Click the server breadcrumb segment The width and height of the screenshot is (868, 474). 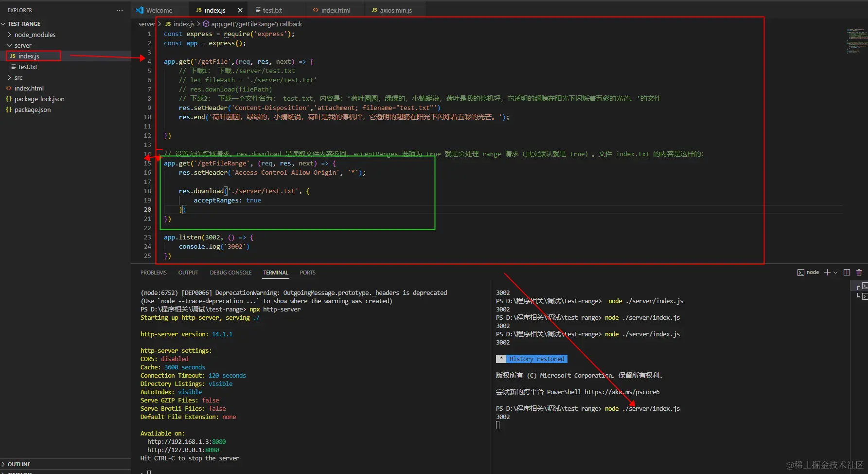(x=146, y=24)
